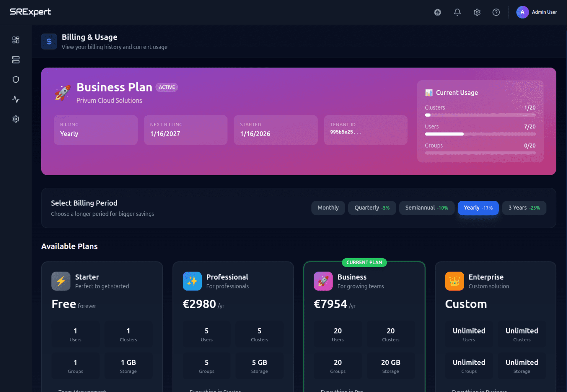
Task: Switch to 3 Years -25% billing
Action: coord(524,208)
